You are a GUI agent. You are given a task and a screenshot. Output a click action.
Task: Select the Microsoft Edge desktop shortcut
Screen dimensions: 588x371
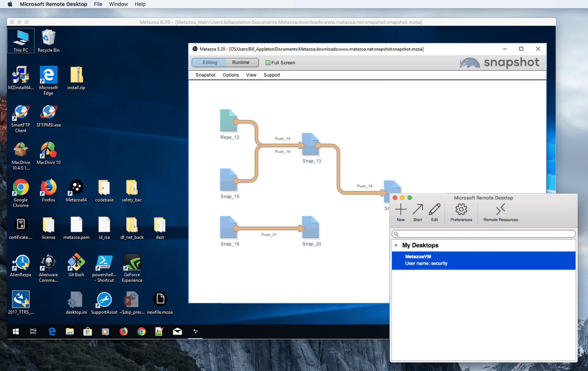click(x=49, y=81)
